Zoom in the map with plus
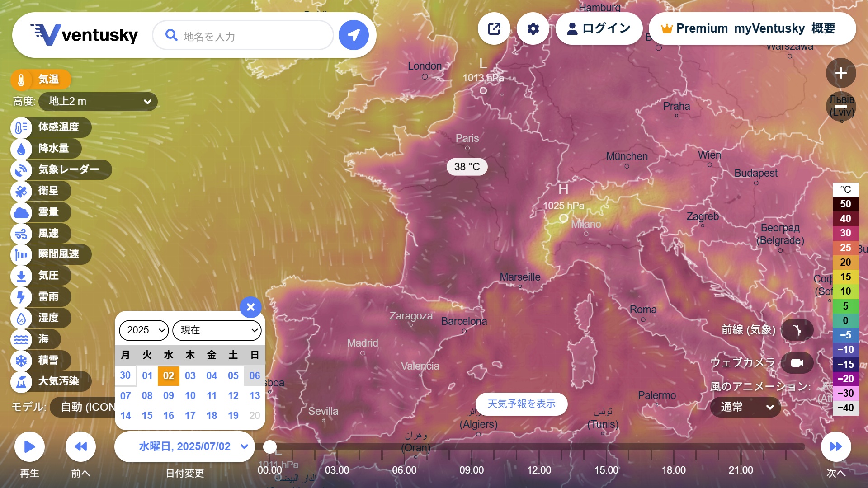 841,73
